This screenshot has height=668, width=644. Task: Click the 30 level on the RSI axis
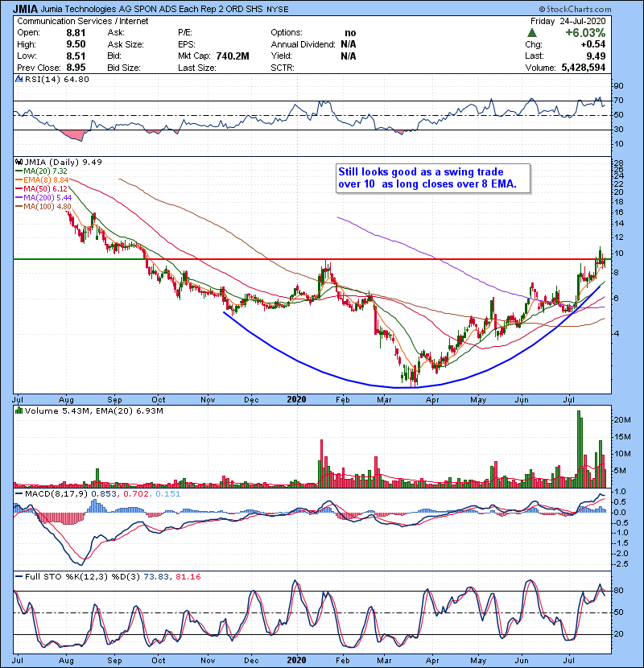click(x=618, y=129)
